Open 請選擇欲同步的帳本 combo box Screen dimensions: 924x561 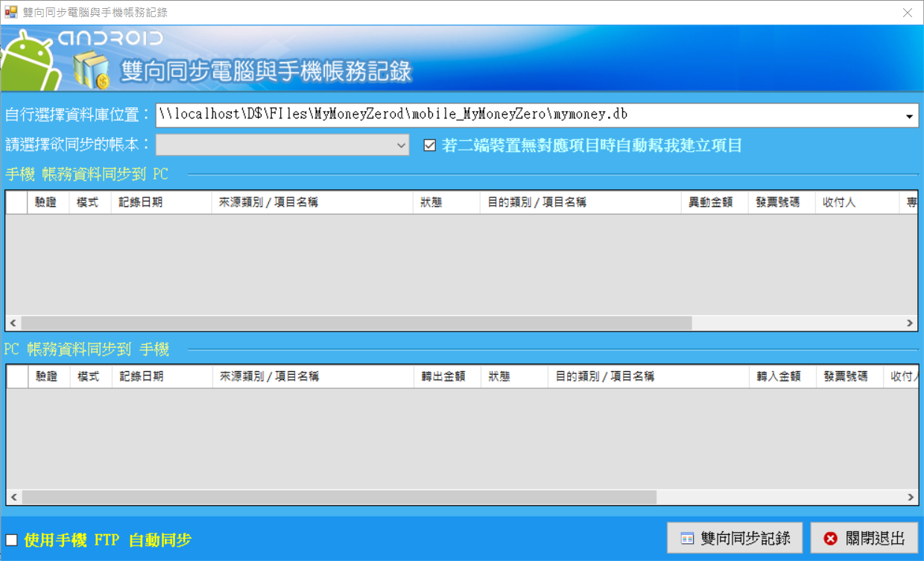282,145
